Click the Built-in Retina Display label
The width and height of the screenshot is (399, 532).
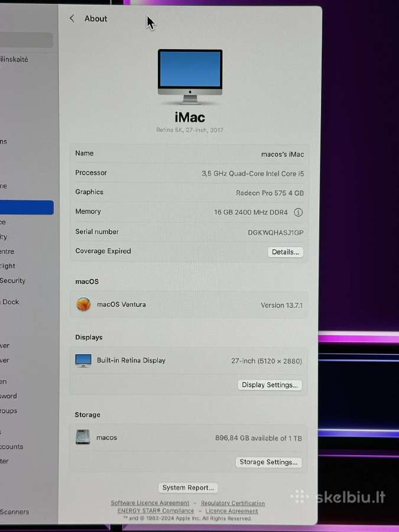(x=131, y=361)
